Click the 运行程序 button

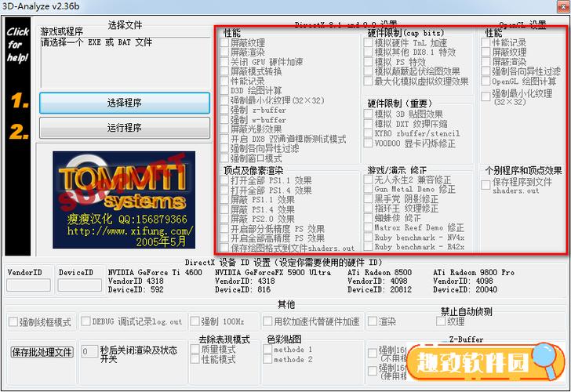click(x=125, y=128)
